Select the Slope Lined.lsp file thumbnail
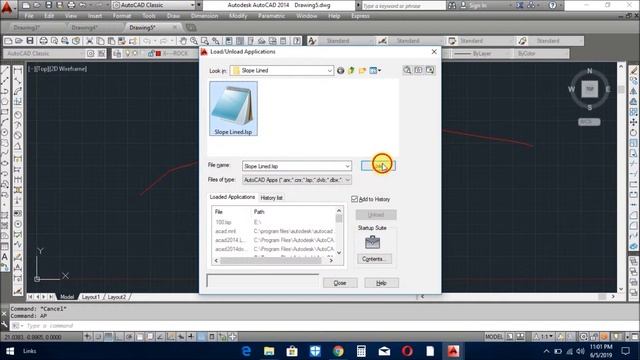This screenshot has height=360, width=640. tap(233, 108)
